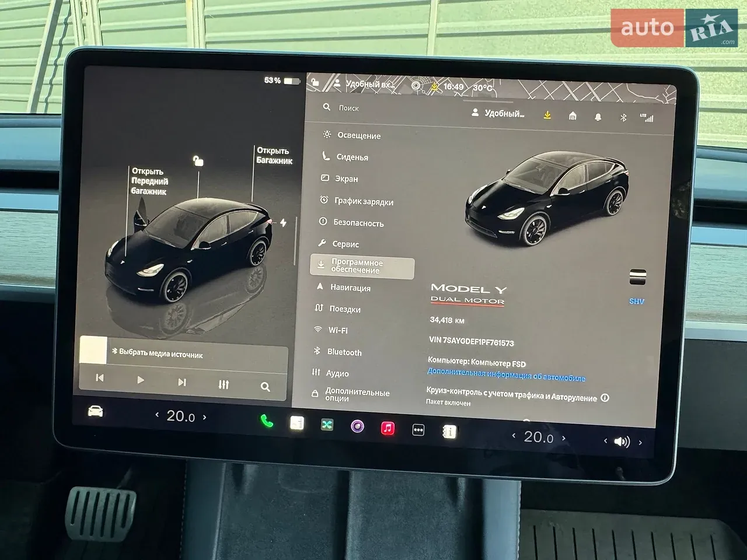Open the Освещение (Lights) settings menu
Image resolution: width=747 pixels, height=560 pixels.
(352, 135)
